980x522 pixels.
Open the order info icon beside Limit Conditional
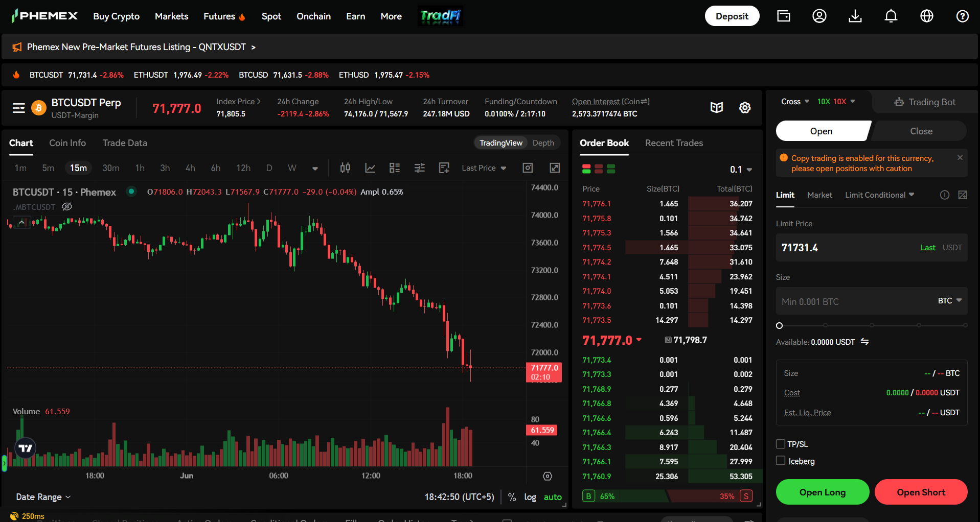tap(945, 195)
